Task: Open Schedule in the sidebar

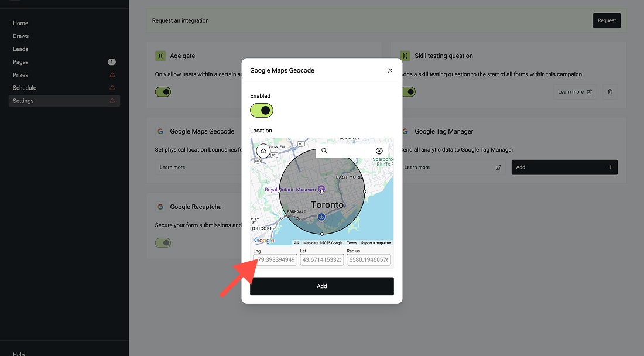Action: 25,88
